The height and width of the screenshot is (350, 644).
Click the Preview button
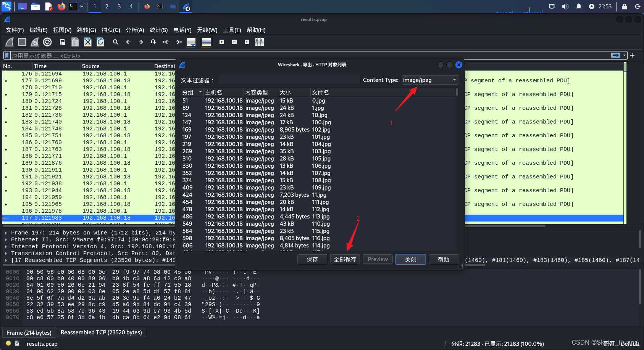[377, 259]
